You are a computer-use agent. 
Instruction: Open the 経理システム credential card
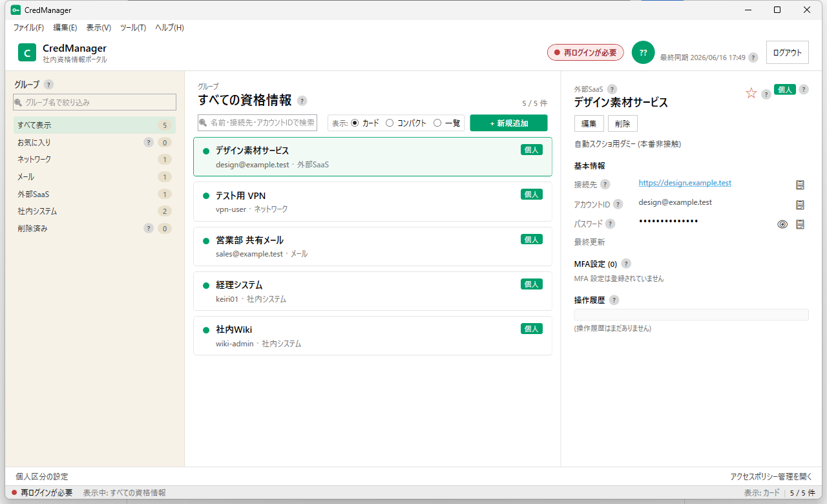[373, 291]
